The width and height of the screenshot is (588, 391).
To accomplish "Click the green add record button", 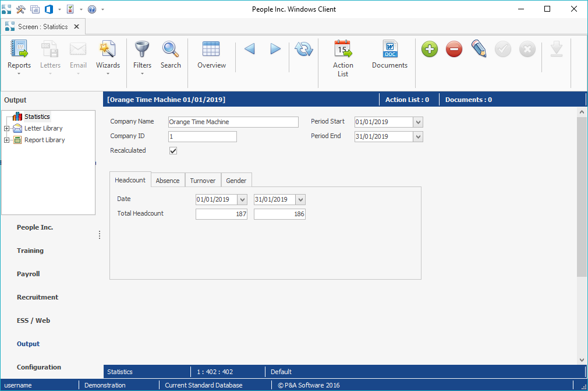I will [x=430, y=50].
